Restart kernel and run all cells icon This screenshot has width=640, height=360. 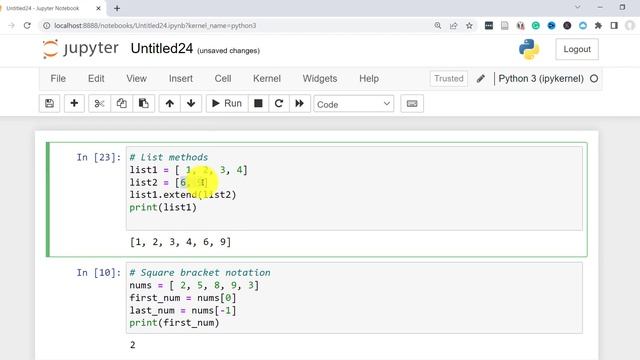coord(300,104)
